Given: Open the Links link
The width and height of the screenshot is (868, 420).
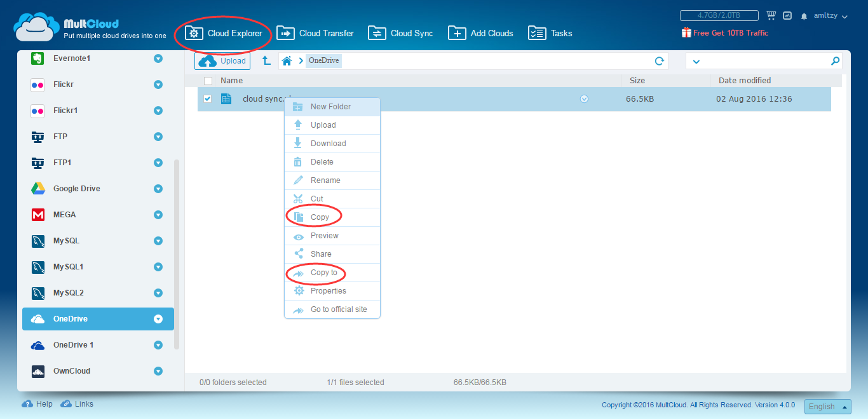Looking at the screenshot, I should click(77, 404).
